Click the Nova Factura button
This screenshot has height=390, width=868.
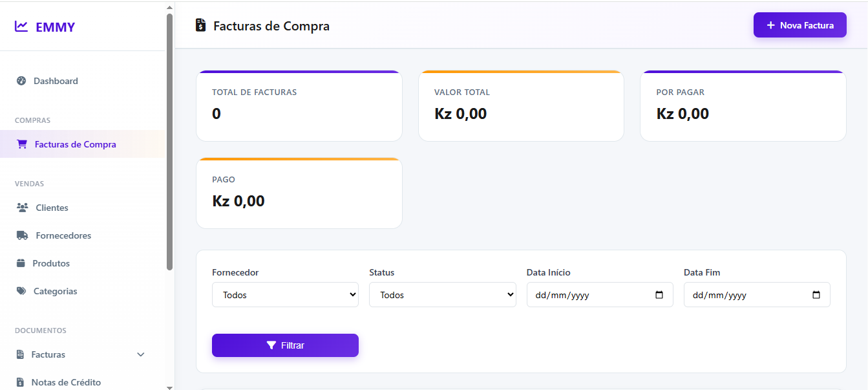[799, 25]
